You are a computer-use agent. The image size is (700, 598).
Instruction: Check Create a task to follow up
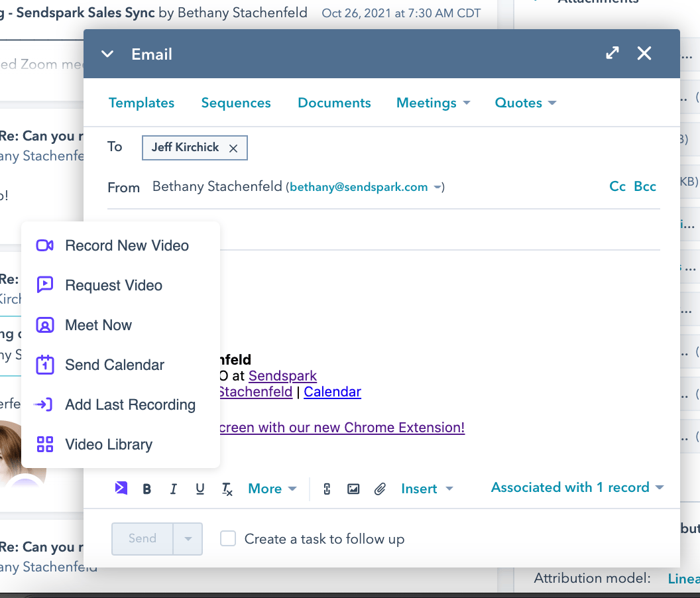pos(227,538)
